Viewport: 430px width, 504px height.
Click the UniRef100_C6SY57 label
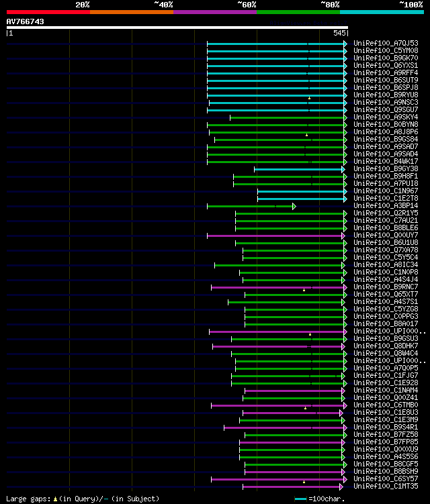386,479
